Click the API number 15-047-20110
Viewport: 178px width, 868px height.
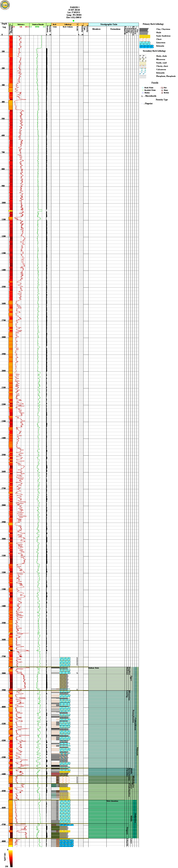[x=74, y=10]
